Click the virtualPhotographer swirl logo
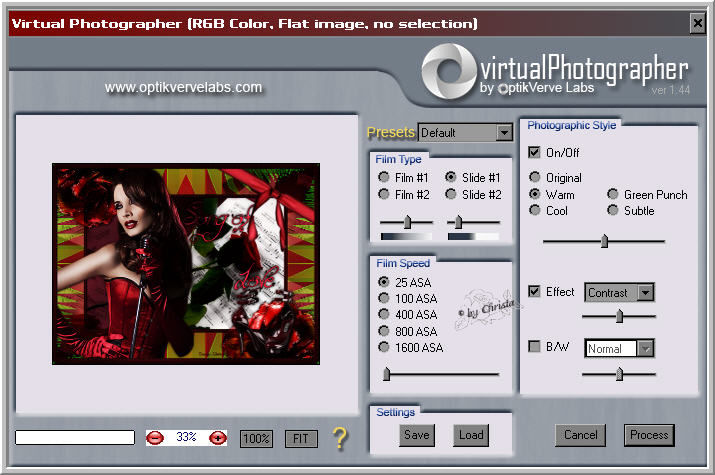The height and width of the screenshot is (475, 715). click(x=449, y=71)
